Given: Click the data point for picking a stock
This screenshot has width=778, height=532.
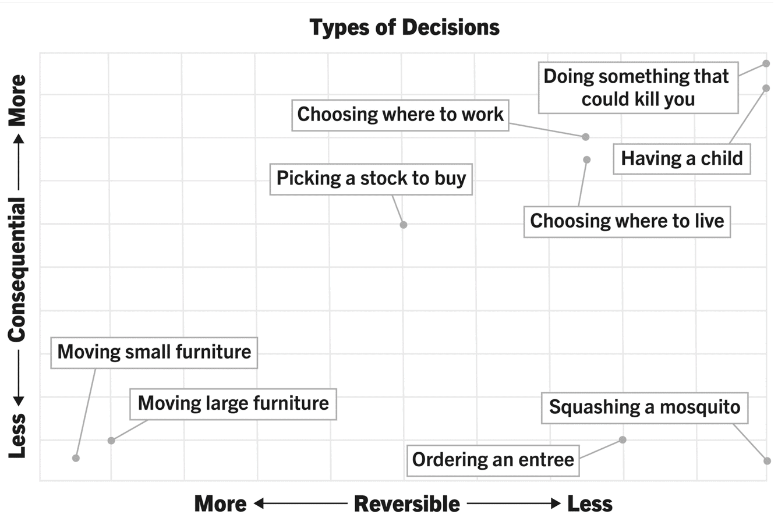Looking at the screenshot, I should (x=404, y=225).
